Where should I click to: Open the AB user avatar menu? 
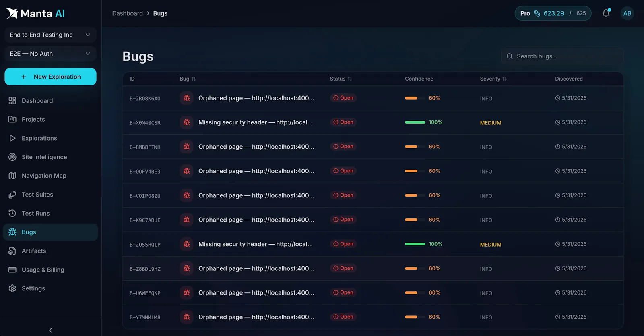coord(627,13)
